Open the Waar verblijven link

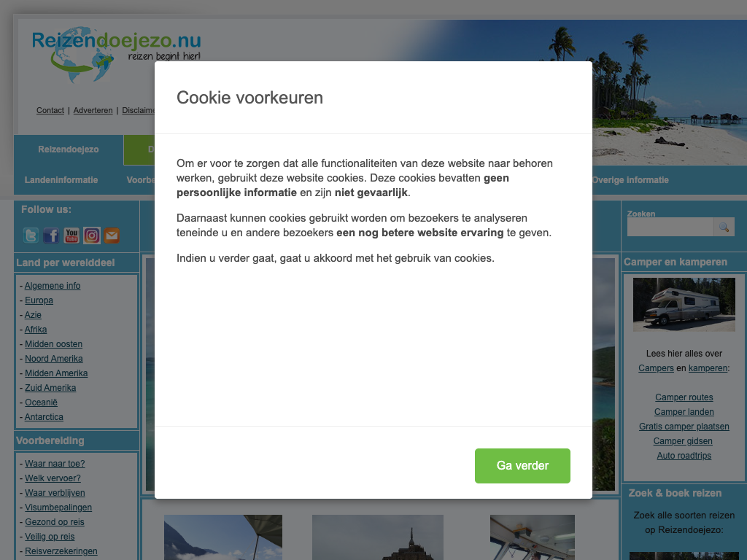[55, 493]
